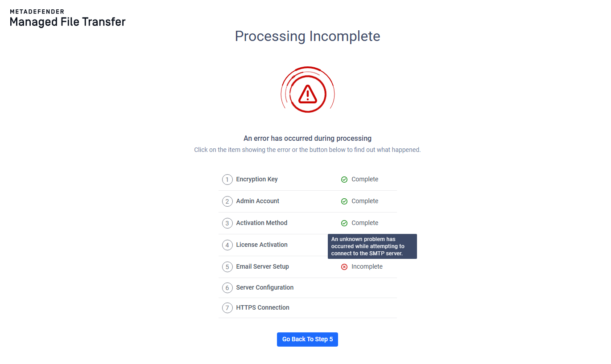The height and width of the screenshot is (364, 611).
Task: Click the step 7 number circle
Action: pos(227,308)
